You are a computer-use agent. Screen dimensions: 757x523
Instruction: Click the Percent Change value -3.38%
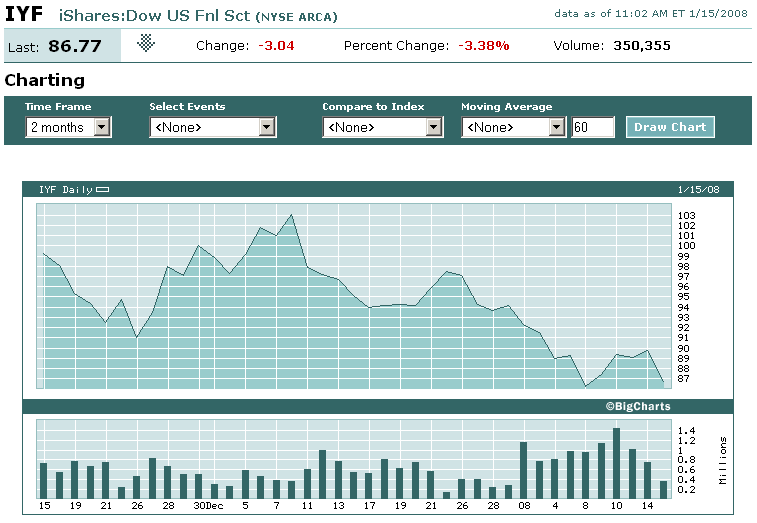pos(484,46)
